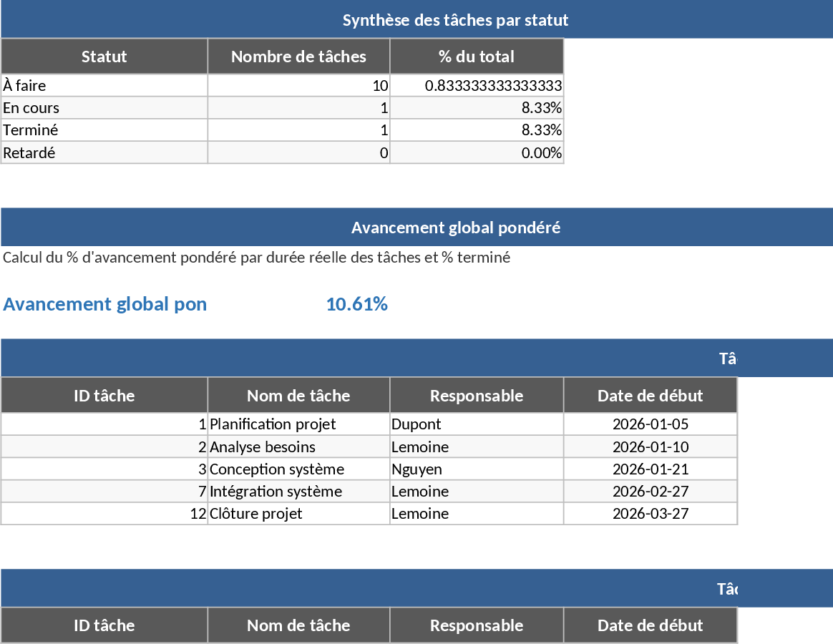Click the 10.61% weighted progress value

pyautogui.click(x=356, y=304)
